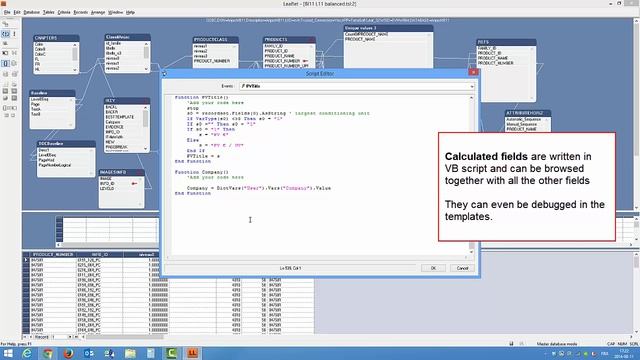This screenshot has height=360, width=640.
Task: Select PageNumberLogical field in DOCBaseline
Action: [55, 165]
